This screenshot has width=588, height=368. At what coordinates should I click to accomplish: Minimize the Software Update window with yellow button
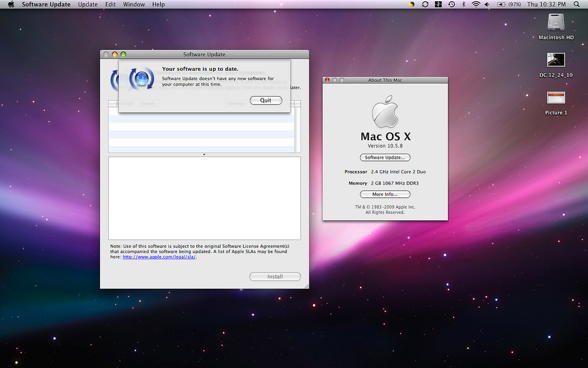pos(115,55)
